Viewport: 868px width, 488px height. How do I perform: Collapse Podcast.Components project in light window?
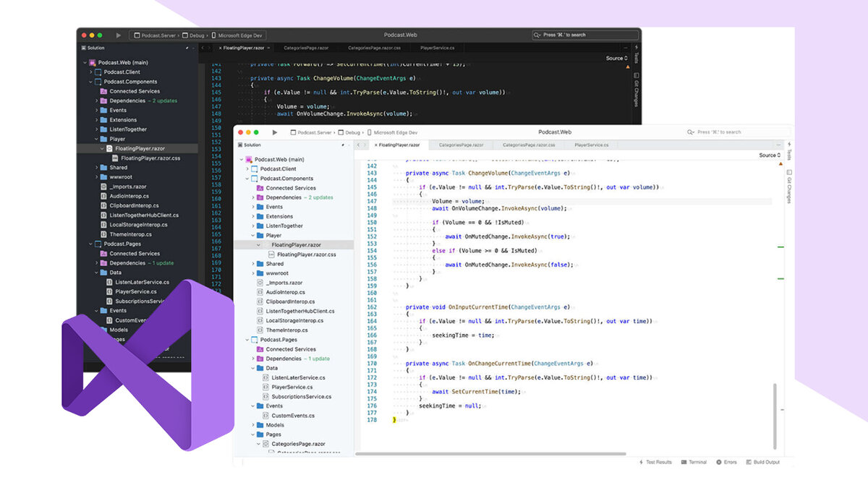(245, 178)
